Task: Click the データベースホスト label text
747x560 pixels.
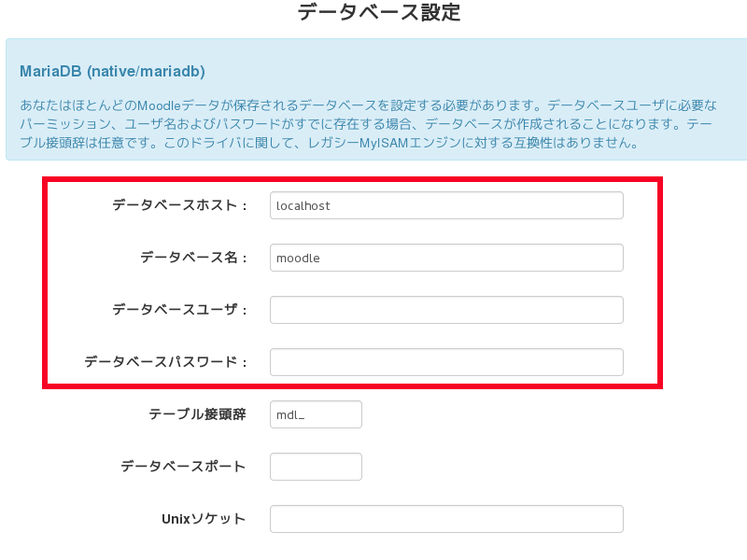Action: (179, 205)
